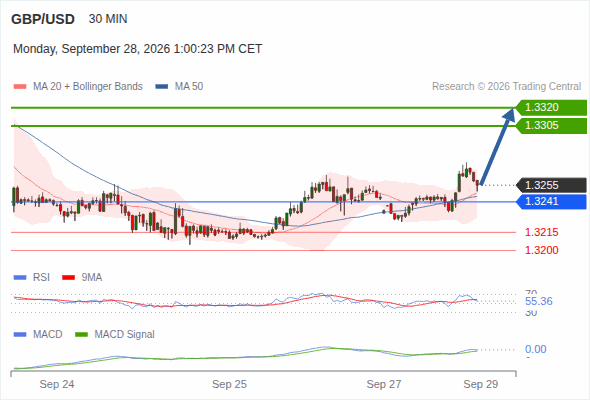Image resolution: width=590 pixels, height=400 pixels.
Task: Click the 1.3200 support level label
Action: (541, 250)
